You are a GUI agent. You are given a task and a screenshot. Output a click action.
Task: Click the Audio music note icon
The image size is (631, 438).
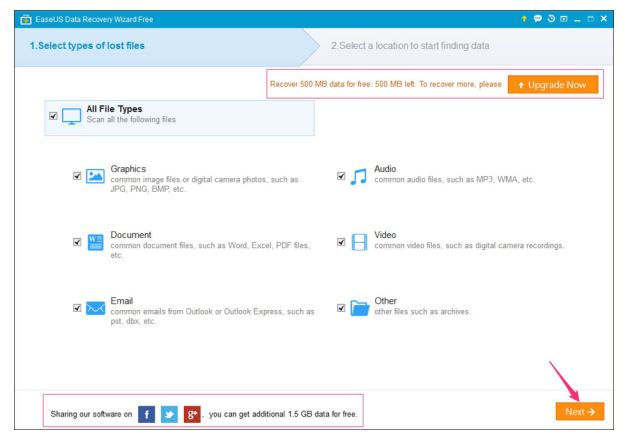click(359, 176)
